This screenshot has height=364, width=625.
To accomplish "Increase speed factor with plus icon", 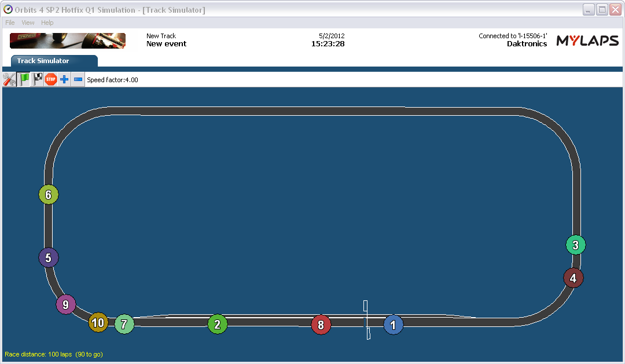I will coord(64,80).
